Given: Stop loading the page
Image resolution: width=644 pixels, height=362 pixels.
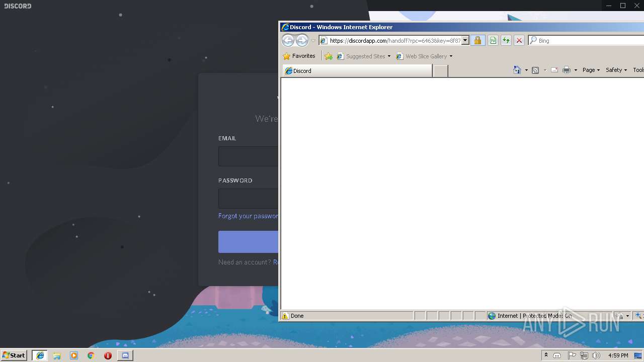Looking at the screenshot, I should (519, 41).
